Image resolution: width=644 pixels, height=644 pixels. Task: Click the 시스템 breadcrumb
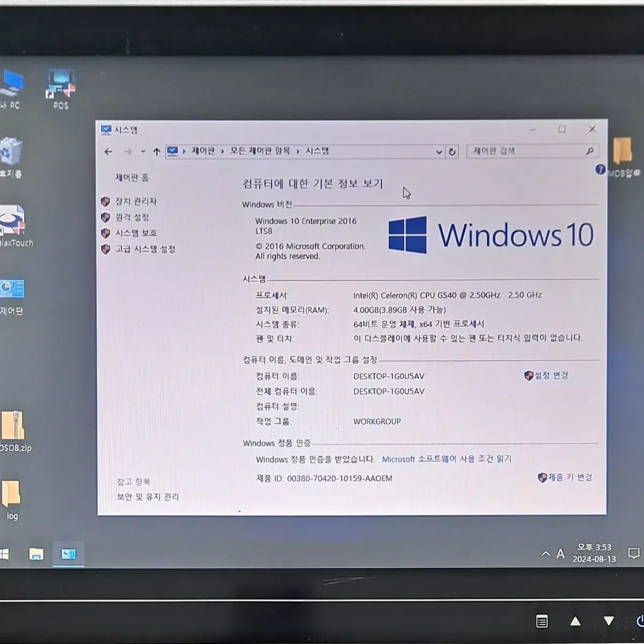coord(317,151)
